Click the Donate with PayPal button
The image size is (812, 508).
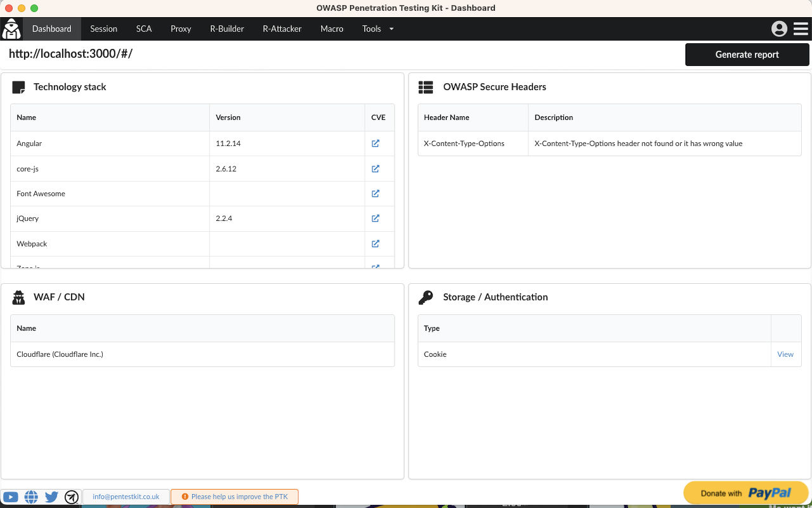coord(746,492)
